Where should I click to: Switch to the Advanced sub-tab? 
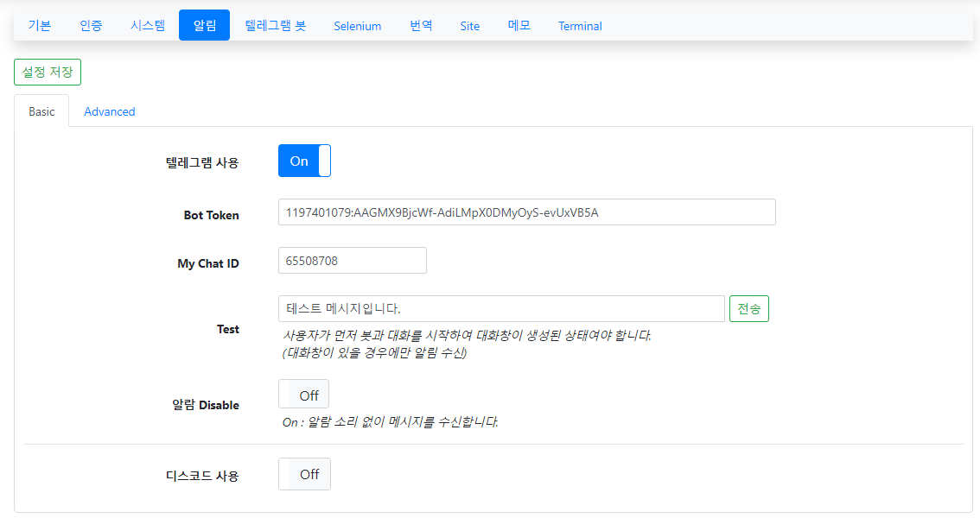tap(110, 111)
